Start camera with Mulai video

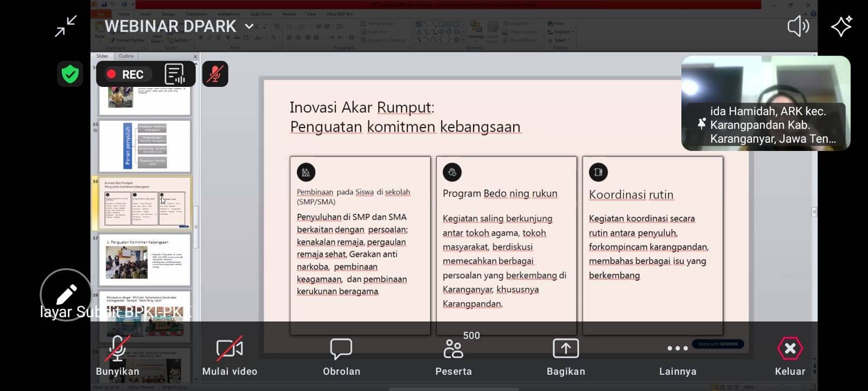point(229,356)
